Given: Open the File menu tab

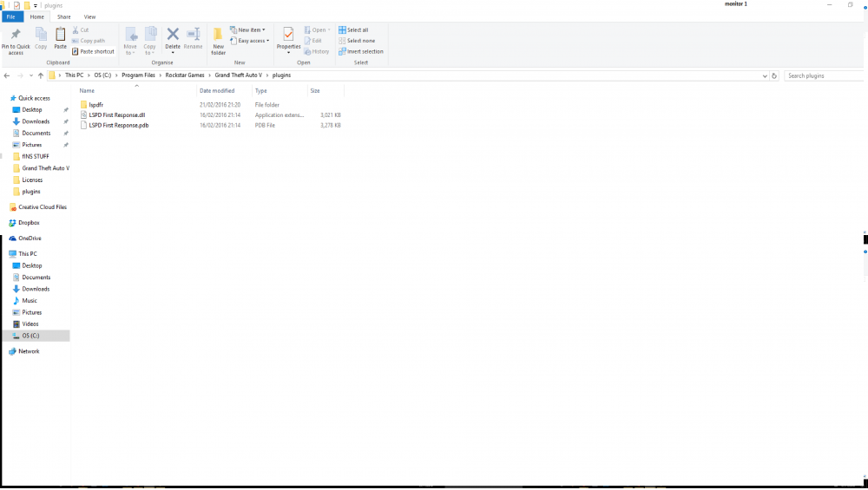Looking at the screenshot, I should coord(11,17).
